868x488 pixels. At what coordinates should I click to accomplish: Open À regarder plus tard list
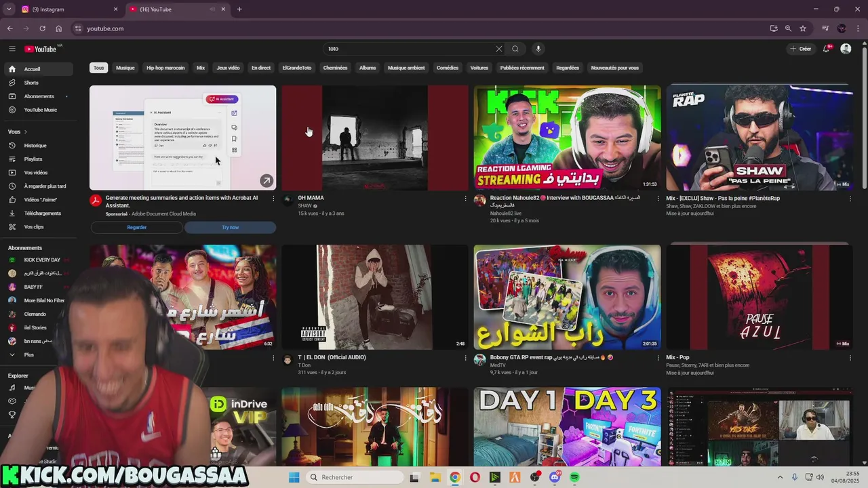(38, 186)
